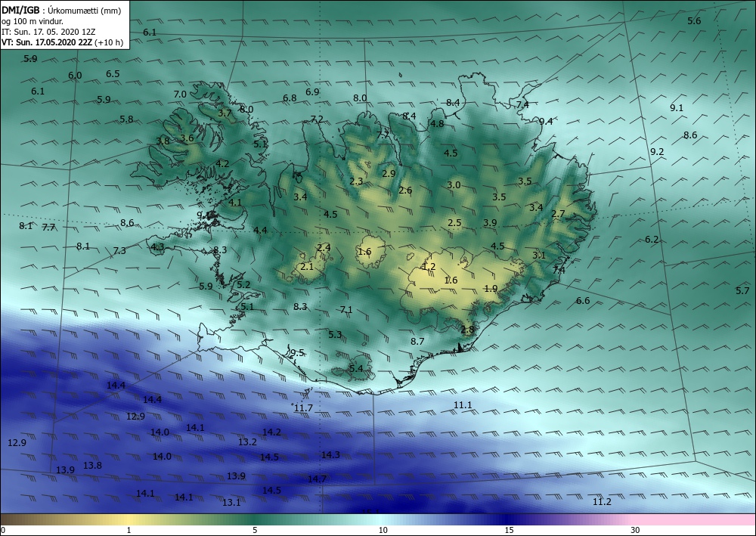Click the 2.9 value on the map
756x536 pixels.
coord(389,174)
